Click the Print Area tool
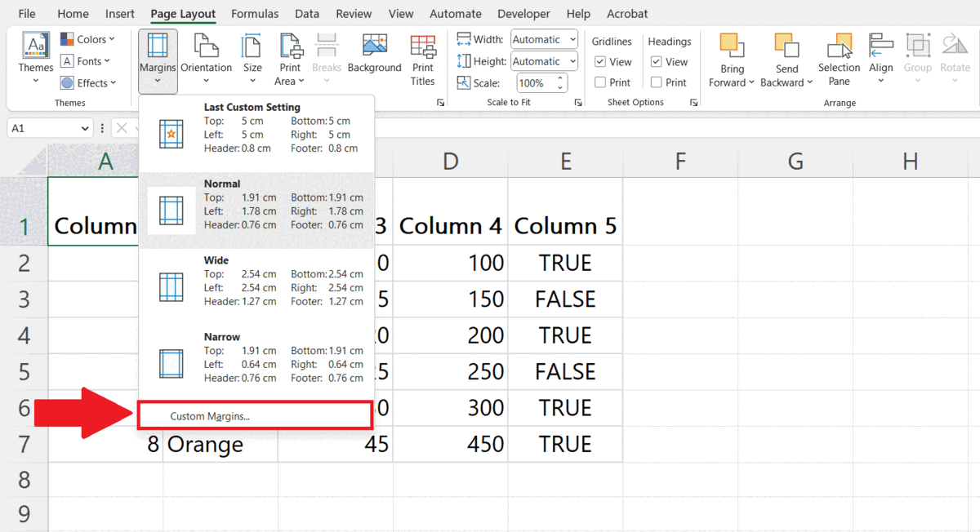 pyautogui.click(x=289, y=59)
